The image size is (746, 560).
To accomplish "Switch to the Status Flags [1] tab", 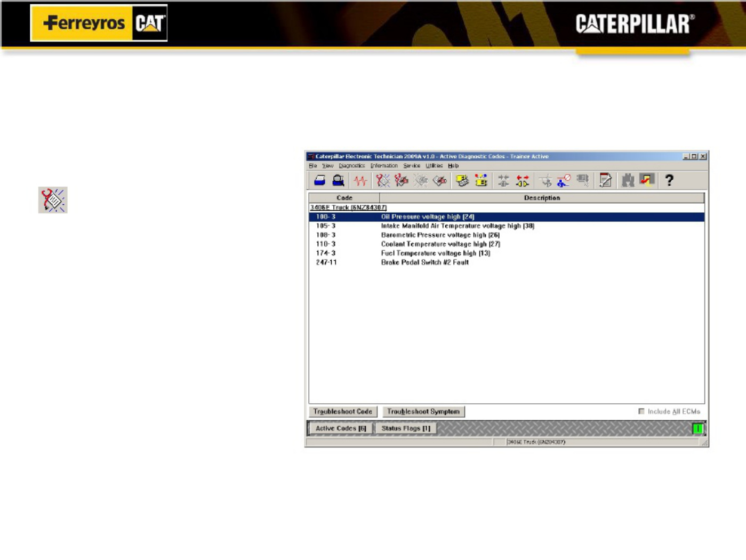I will point(406,428).
